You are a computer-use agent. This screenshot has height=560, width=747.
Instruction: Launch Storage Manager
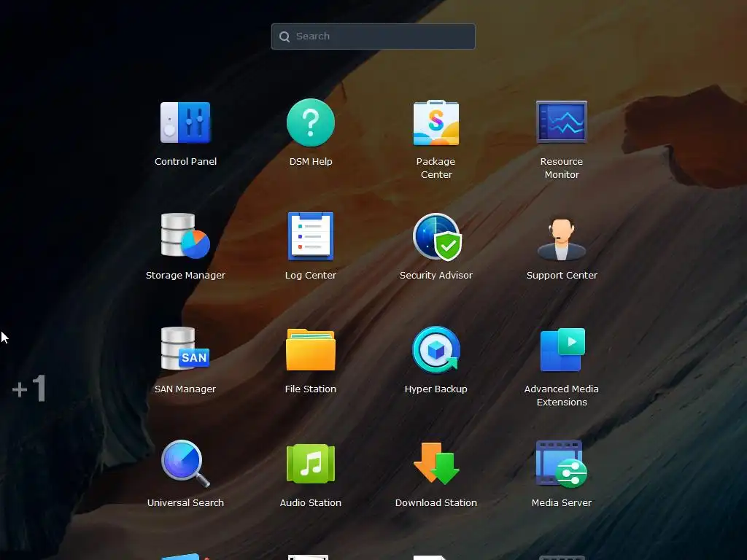(x=185, y=236)
